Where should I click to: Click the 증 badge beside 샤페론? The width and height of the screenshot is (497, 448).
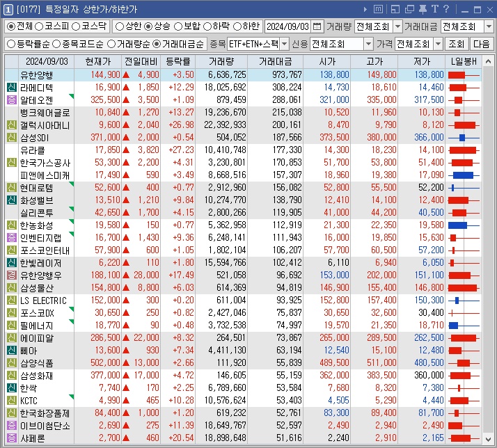tap(12, 438)
